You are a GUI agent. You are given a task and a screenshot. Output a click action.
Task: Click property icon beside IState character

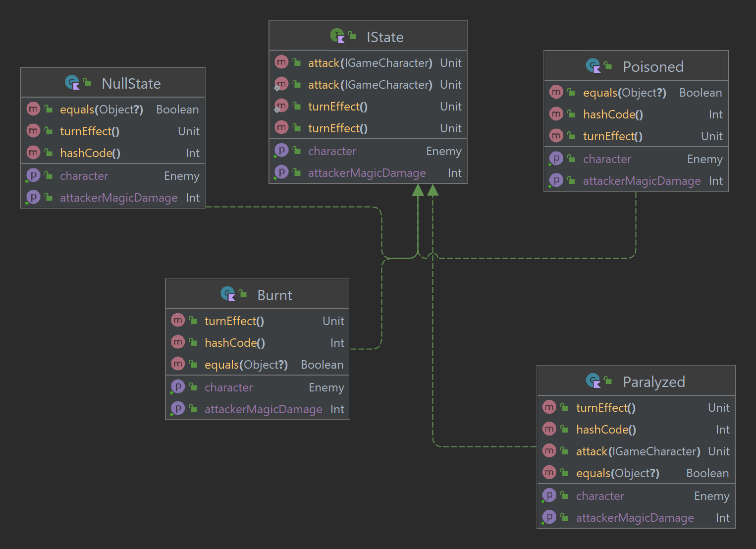(x=281, y=150)
